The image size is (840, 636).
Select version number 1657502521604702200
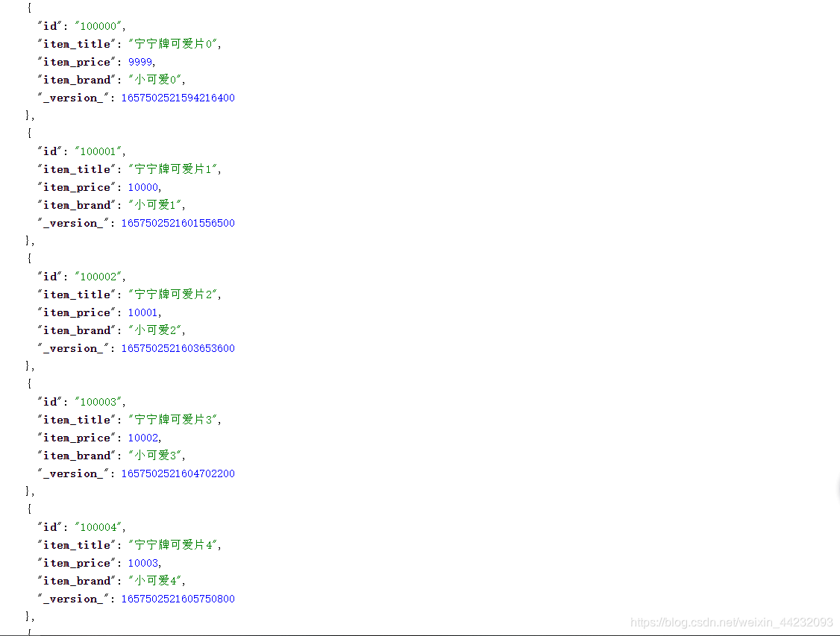click(178, 473)
